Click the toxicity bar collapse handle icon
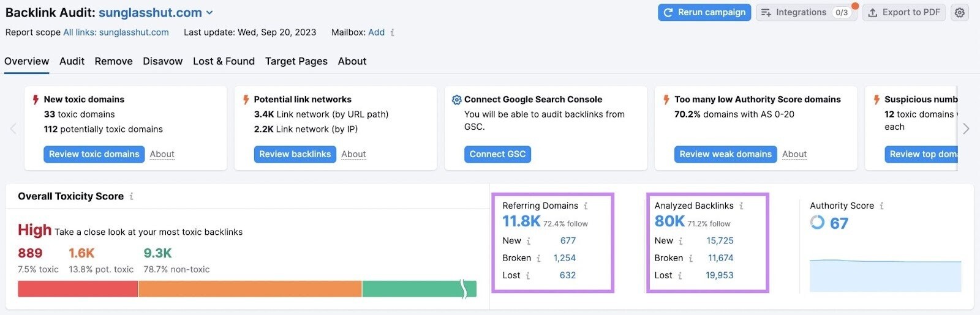 click(x=464, y=289)
